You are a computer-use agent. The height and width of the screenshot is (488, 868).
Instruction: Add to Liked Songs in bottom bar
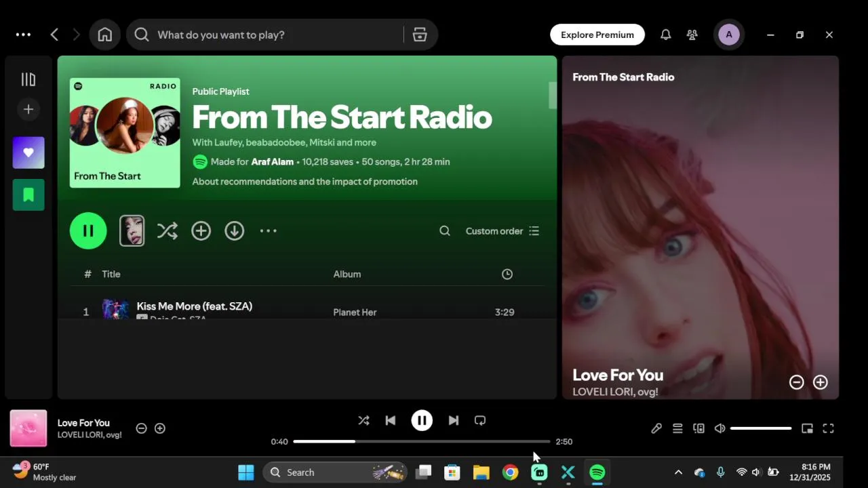(x=160, y=428)
